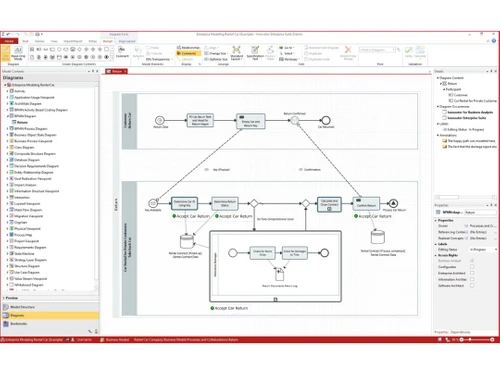Select the Return Documents data object icon
The image size is (500, 375).
280,274
